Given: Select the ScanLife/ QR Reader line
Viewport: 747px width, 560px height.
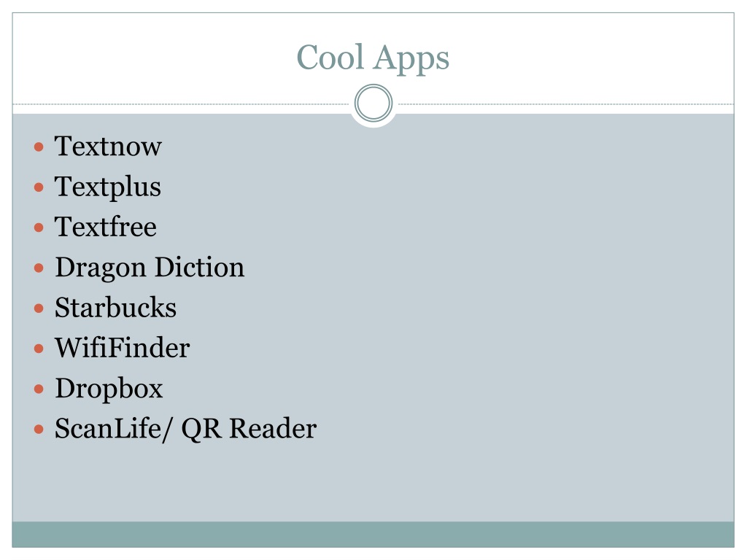Looking at the screenshot, I should 186,429.
